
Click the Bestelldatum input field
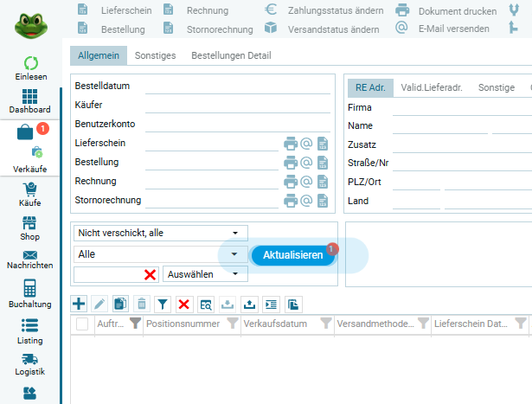[x=237, y=87]
